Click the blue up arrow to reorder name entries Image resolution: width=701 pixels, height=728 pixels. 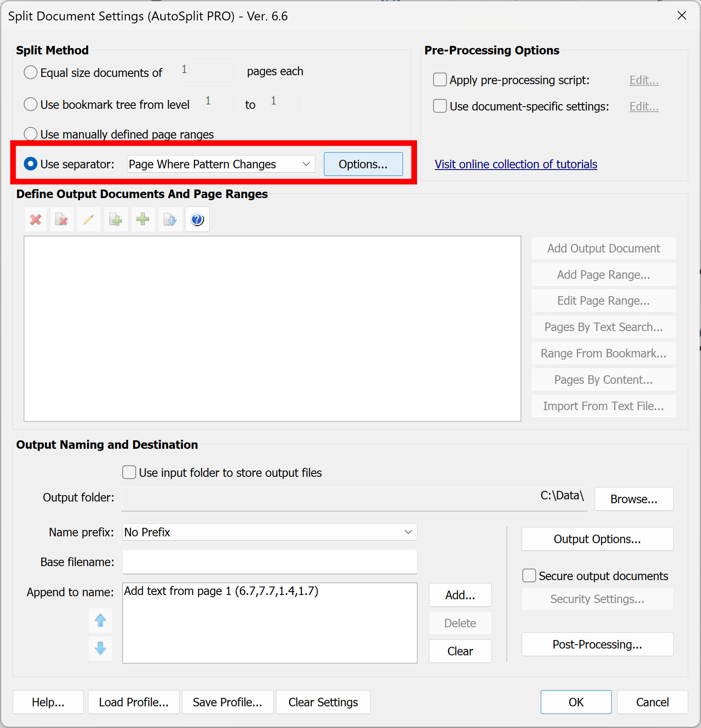(x=100, y=620)
